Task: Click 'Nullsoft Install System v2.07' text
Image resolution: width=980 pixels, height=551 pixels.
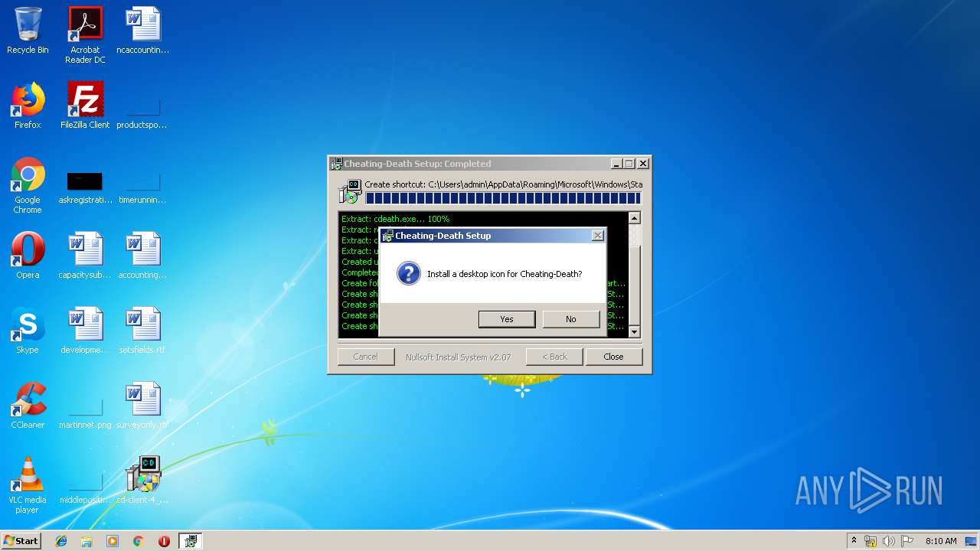Action: [x=459, y=357]
